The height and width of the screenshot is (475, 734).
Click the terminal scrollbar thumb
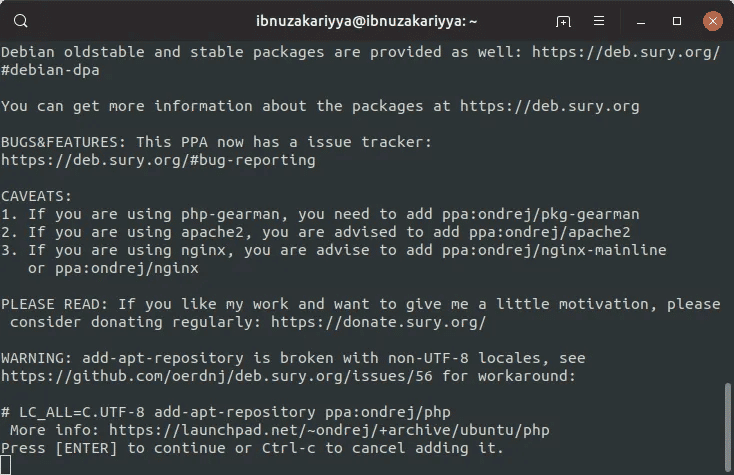(x=727, y=427)
